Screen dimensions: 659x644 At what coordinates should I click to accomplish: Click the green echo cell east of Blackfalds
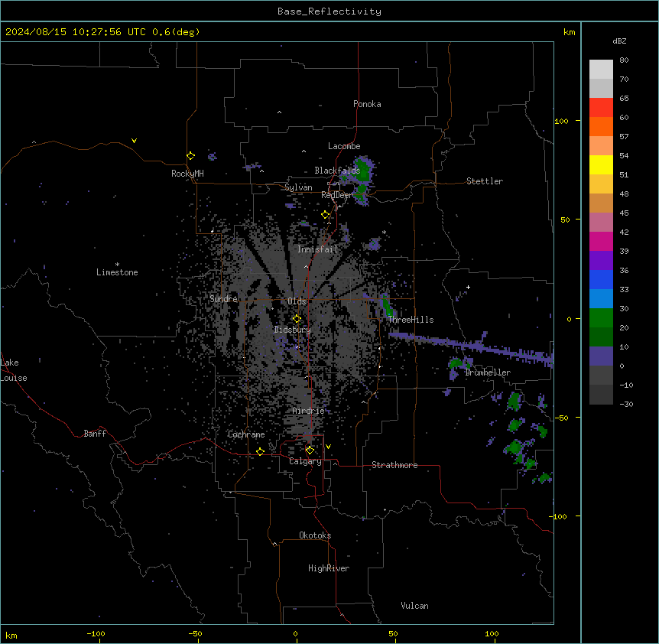point(363,171)
